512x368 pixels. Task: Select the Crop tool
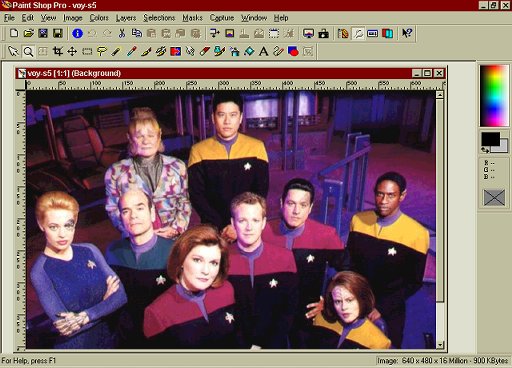(x=58, y=51)
